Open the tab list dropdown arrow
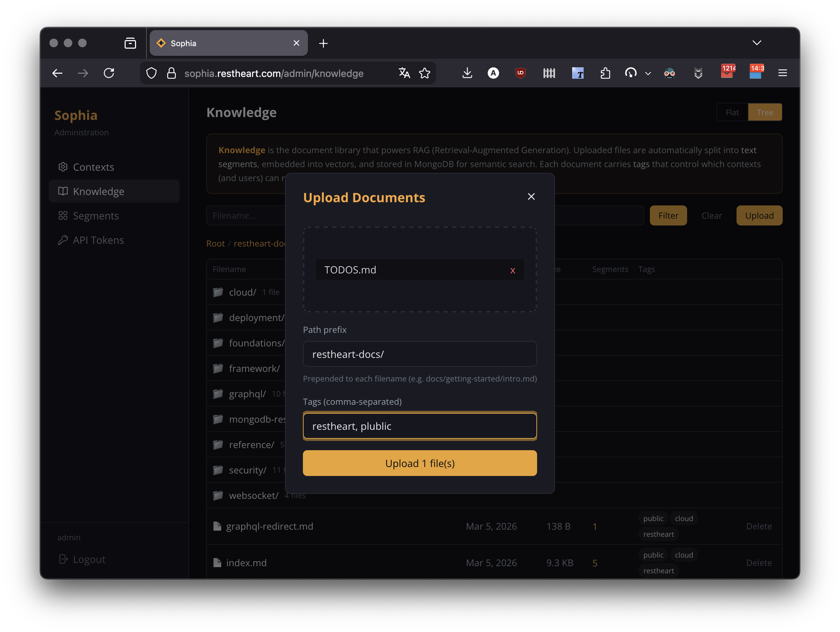Viewport: 840px width, 632px height. [x=757, y=43]
